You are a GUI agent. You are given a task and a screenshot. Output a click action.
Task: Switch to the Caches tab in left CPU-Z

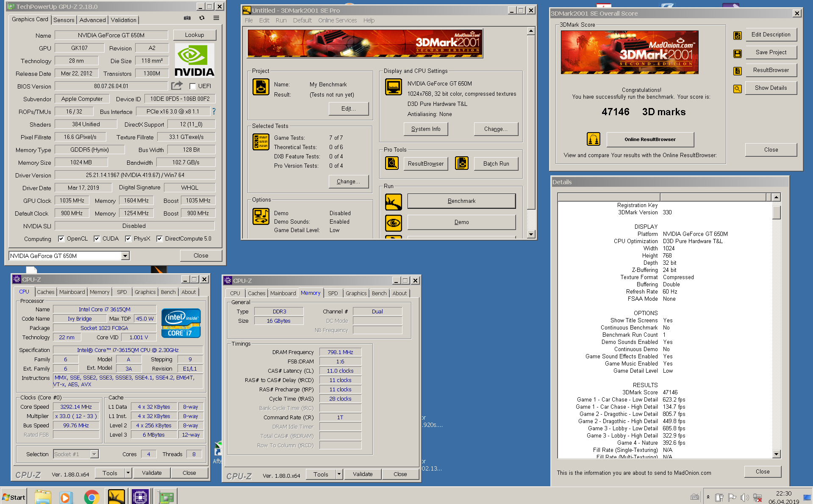coord(45,292)
